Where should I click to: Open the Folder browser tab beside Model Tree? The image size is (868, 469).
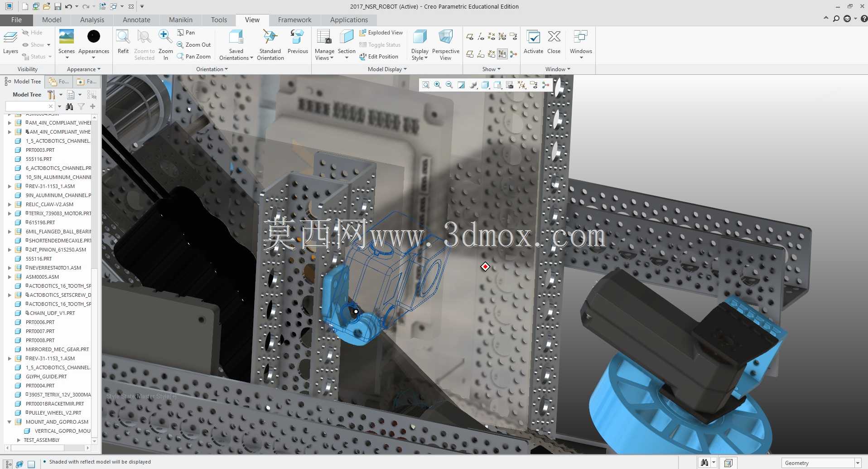[59, 82]
